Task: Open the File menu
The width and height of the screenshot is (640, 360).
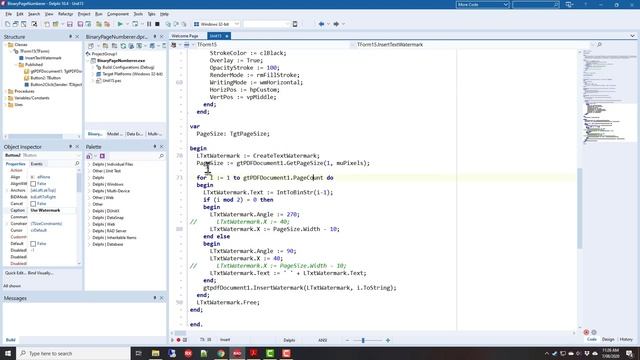Action: (8, 14)
